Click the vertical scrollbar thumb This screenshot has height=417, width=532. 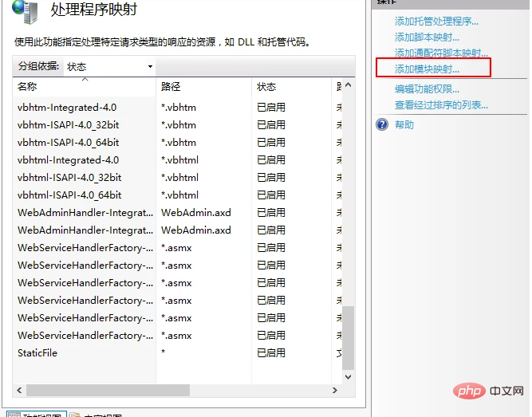348,338
